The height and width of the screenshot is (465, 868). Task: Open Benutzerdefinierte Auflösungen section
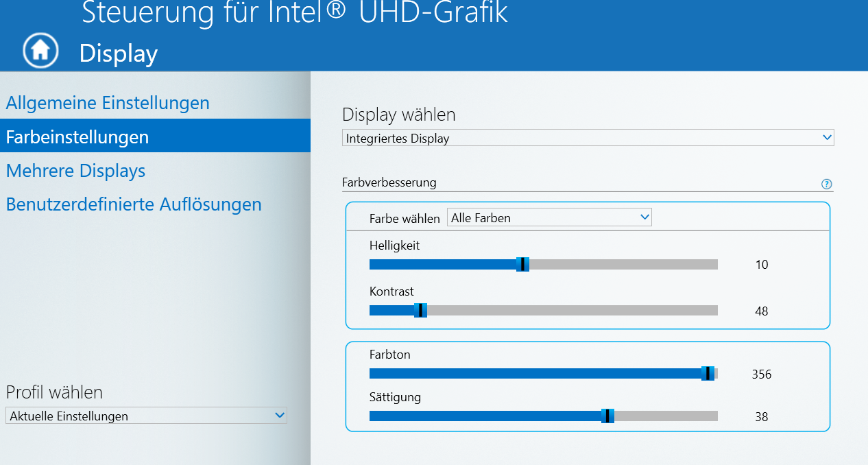pos(134,204)
